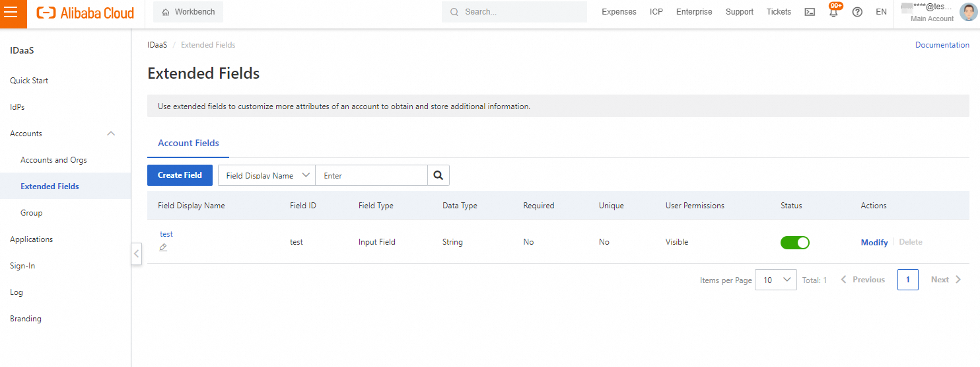Click the User Permissions column header

pos(695,206)
